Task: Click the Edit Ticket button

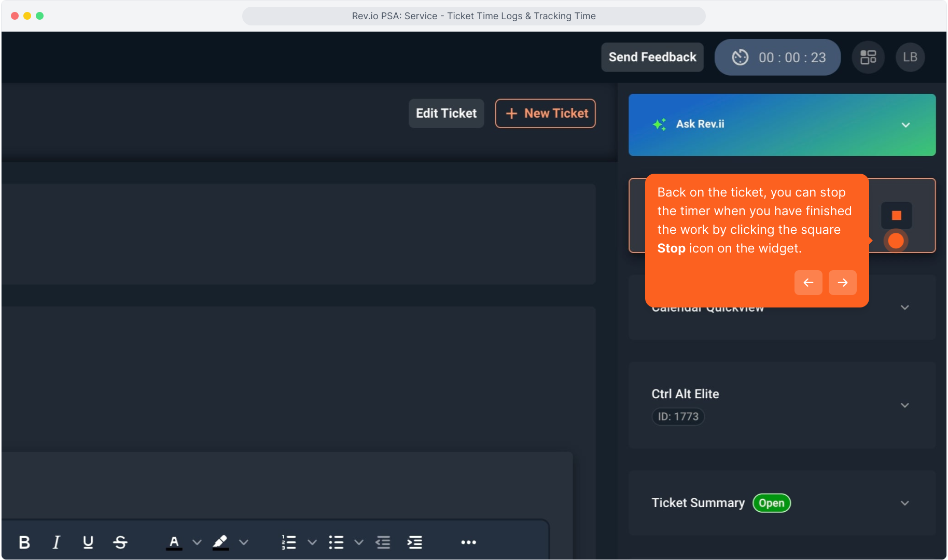Action: pyautogui.click(x=446, y=114)
